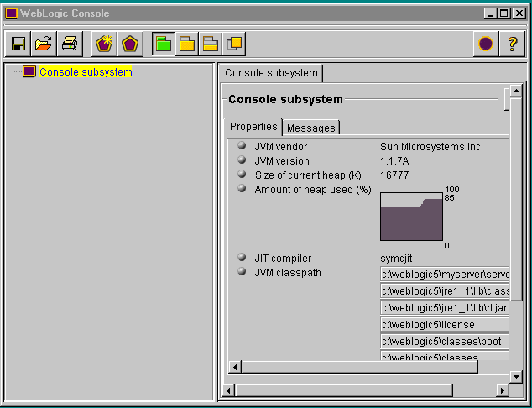Maximize the WebLogic Console window
532x408 pixels.
[x=503, y=13]
